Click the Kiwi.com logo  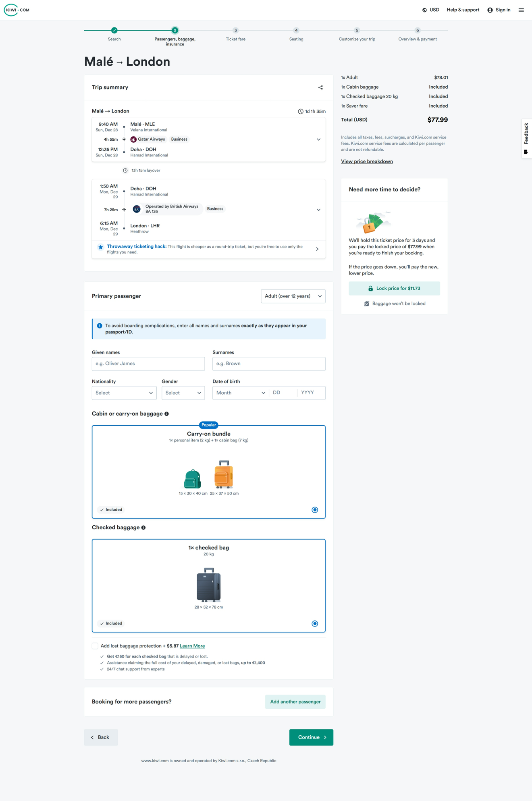tap(17, 10)
